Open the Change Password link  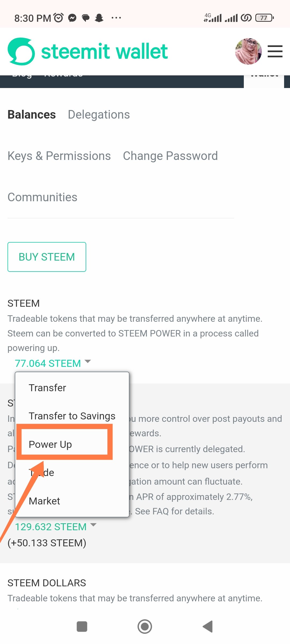(170, 156)
